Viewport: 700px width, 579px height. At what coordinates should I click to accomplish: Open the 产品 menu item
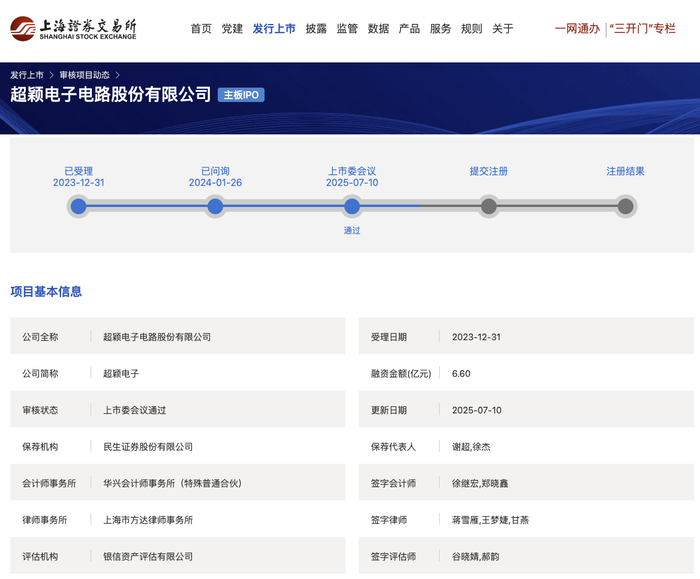pyautogui.click(x=409, y=29)
